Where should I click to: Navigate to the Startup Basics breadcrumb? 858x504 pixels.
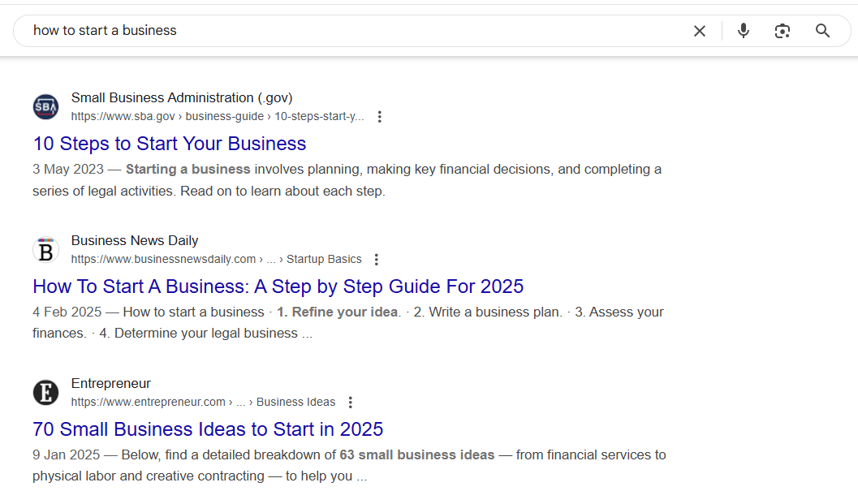[x=323, y=259]
